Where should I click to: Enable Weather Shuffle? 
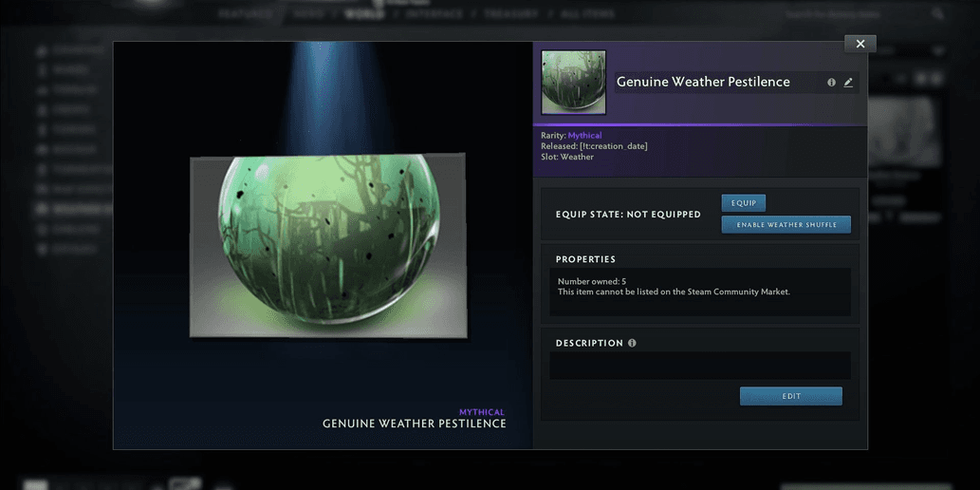click(786, 225)
